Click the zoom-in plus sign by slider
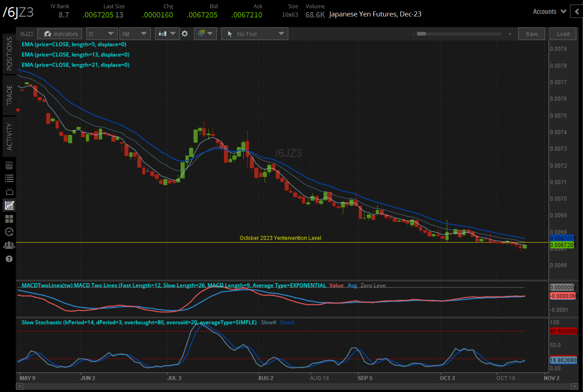 (510, 34)
